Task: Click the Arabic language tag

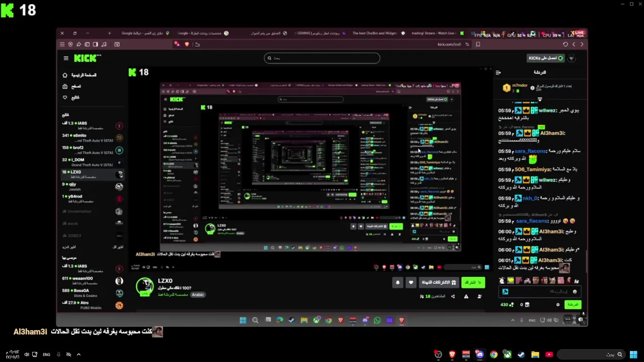Action: pos(198,295)
